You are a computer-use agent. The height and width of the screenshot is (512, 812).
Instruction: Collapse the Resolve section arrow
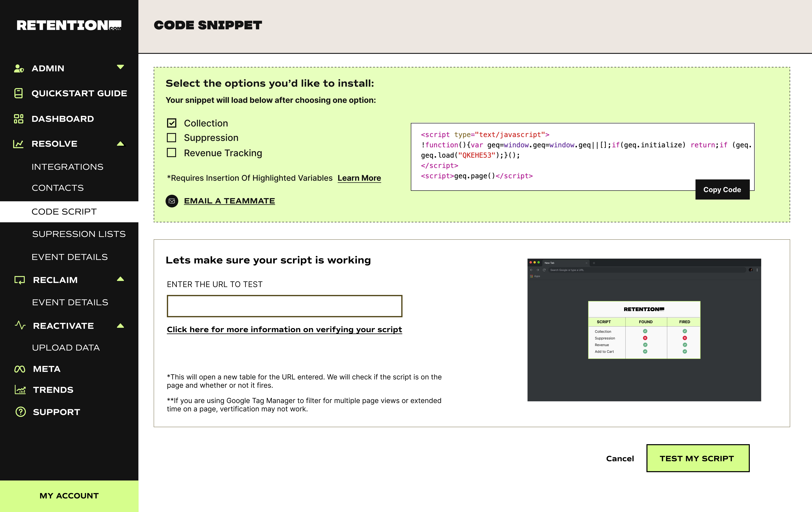pos(120,144)
